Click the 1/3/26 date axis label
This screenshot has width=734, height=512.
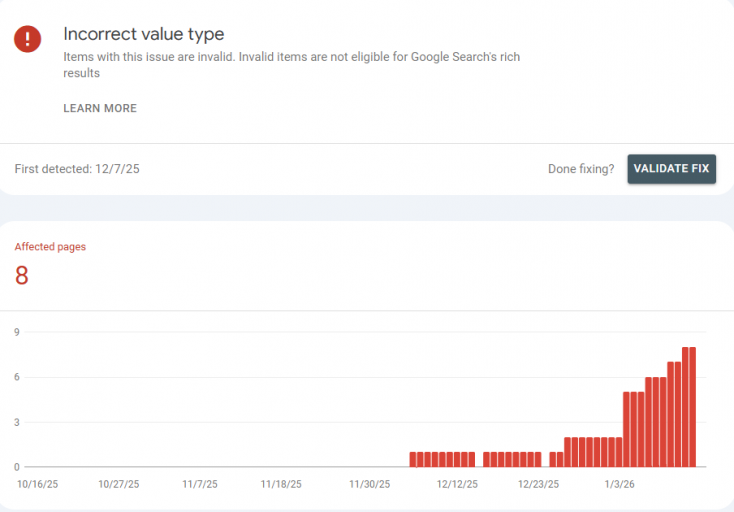(x=619, y=484)
